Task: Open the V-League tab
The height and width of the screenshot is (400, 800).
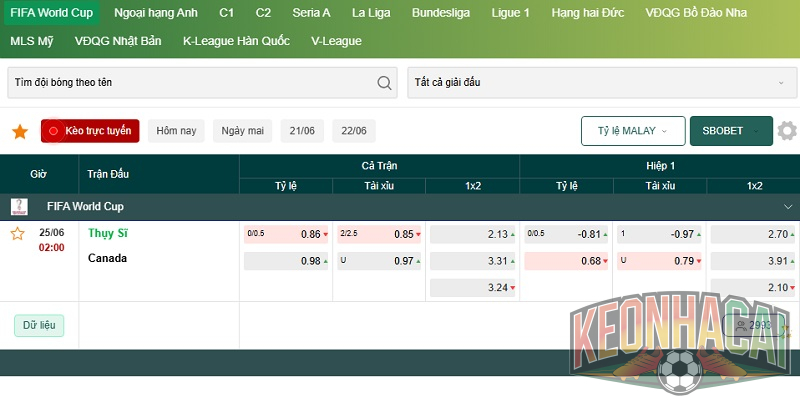Action: pos(336,41)
